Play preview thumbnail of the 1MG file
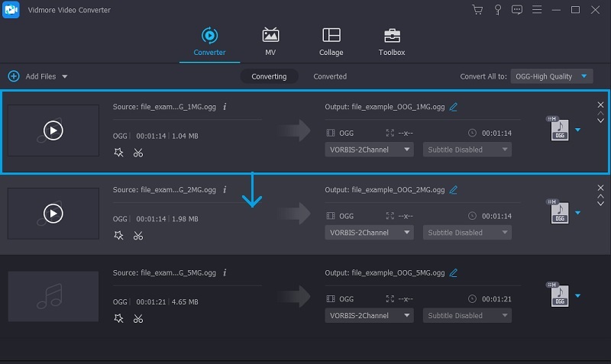 [53, 130]
